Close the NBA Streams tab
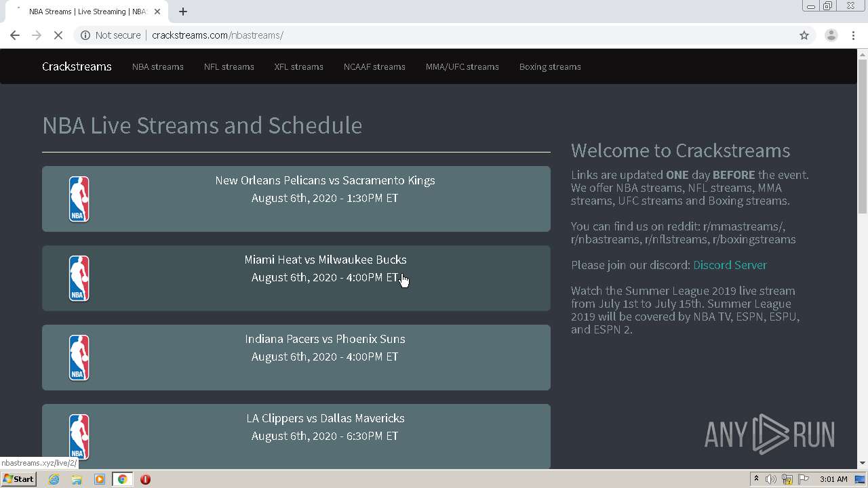The height and width of the screenshot is (488, 868). [x=158, y=12]
